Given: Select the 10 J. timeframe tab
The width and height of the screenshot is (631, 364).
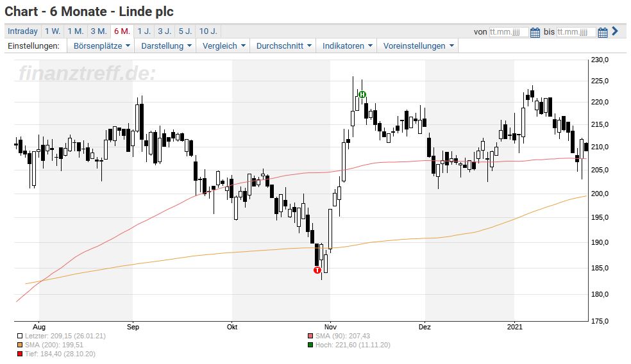Looking at the screenshot, I should (x=208, y=31).
